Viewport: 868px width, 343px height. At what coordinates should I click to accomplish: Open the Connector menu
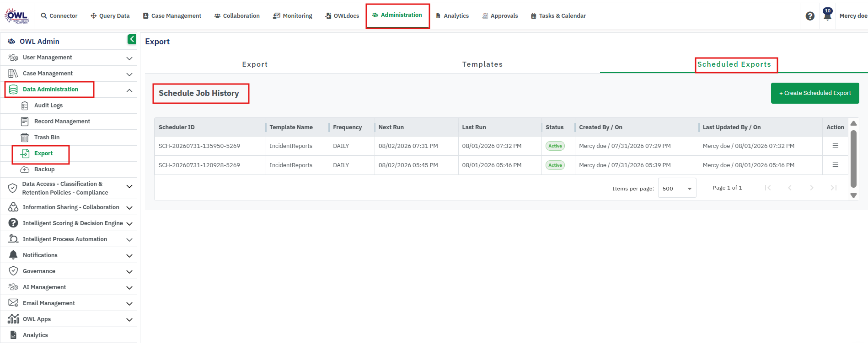[x=59, y=16]
